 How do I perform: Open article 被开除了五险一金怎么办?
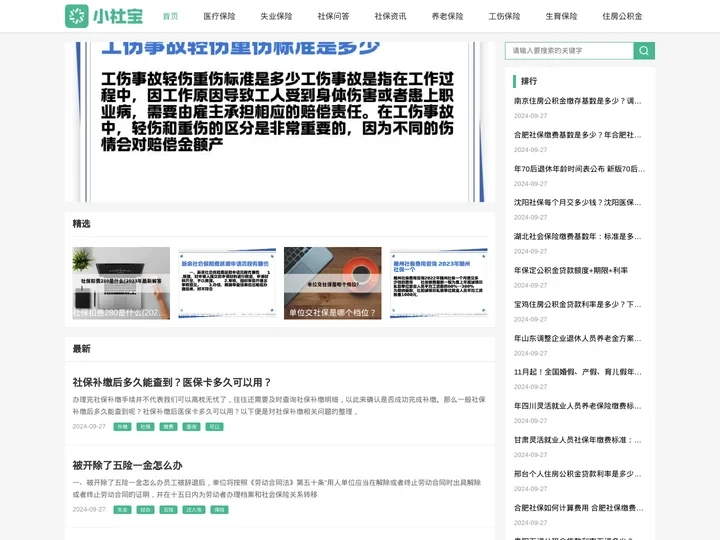(x=127, y=465)
